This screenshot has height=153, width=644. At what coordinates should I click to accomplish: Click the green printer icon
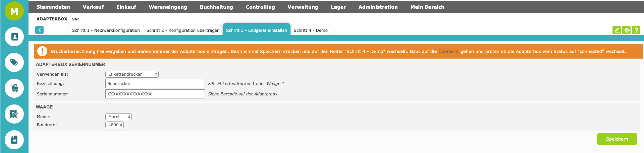click(627, 30)
